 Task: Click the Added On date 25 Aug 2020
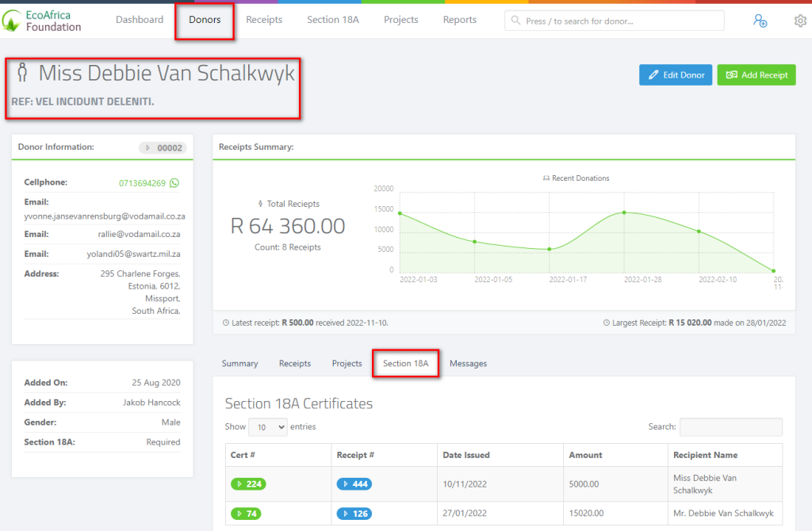point(156,383)
